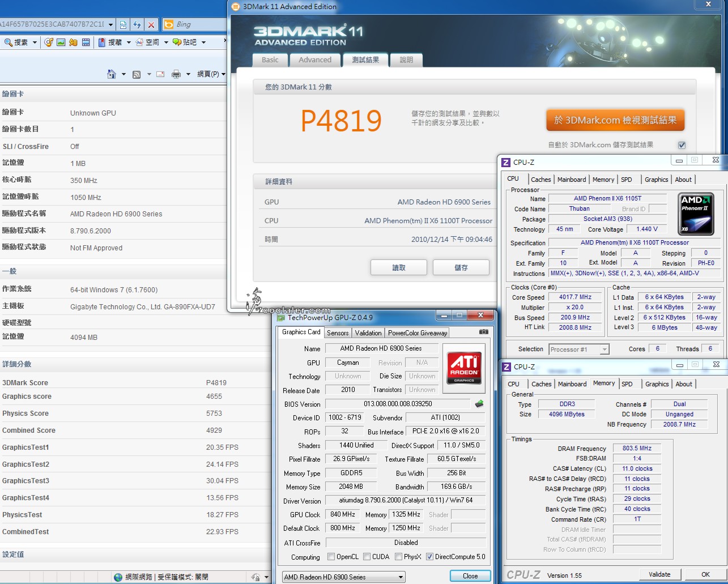Click the Physics Score 5753 value
Viewport: 728px width, 584px height.
(x=214, y=414)
